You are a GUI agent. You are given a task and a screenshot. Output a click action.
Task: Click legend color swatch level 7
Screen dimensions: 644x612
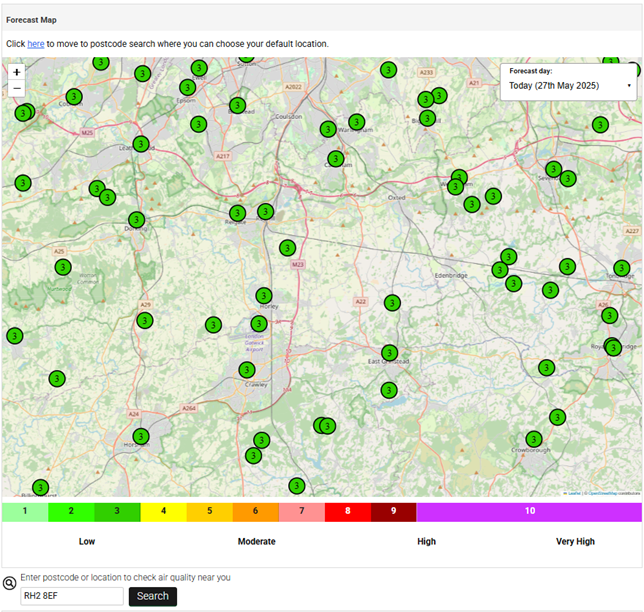[302, 512]
